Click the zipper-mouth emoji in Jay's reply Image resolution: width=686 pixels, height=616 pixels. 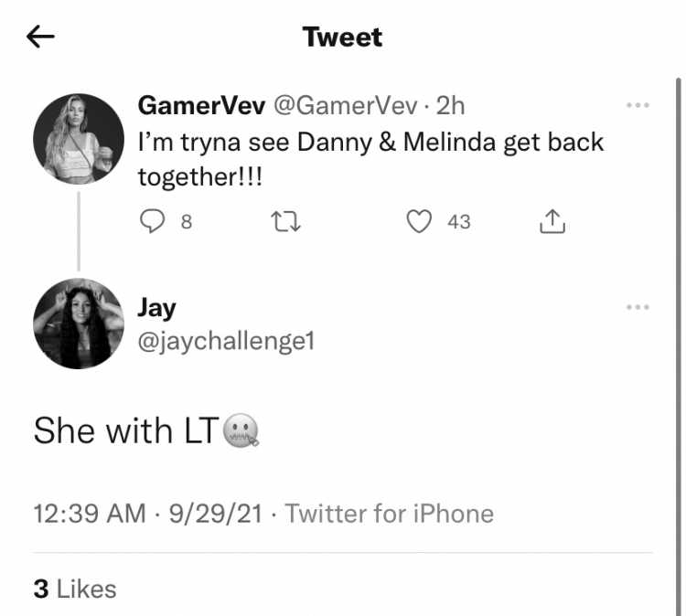coord(241,430)
